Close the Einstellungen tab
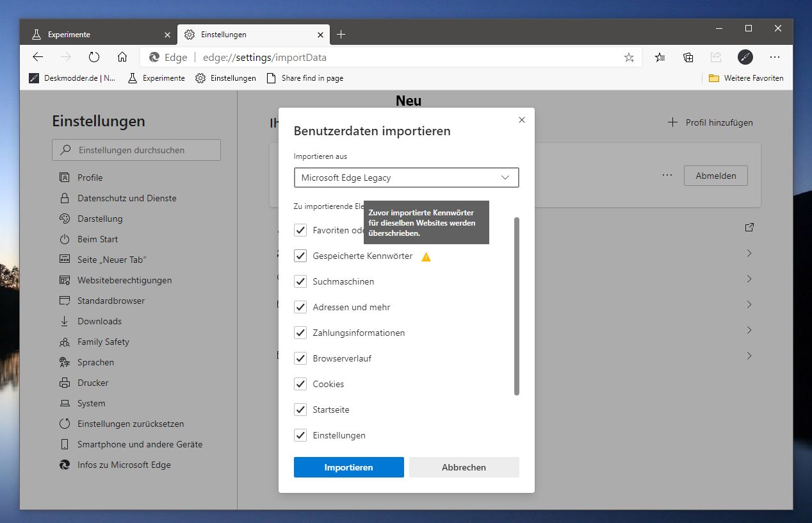The height and width of the screenshot is (523, 812). coord(321,35)
